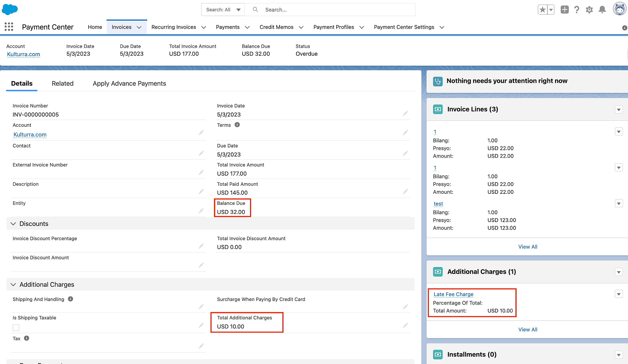Click the Terms info icon
This screenshot has width=628, height=364.
237,125
